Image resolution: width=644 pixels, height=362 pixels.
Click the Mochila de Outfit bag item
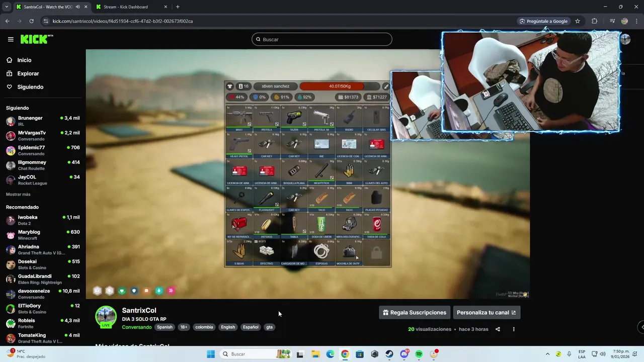tap(349, 252)
